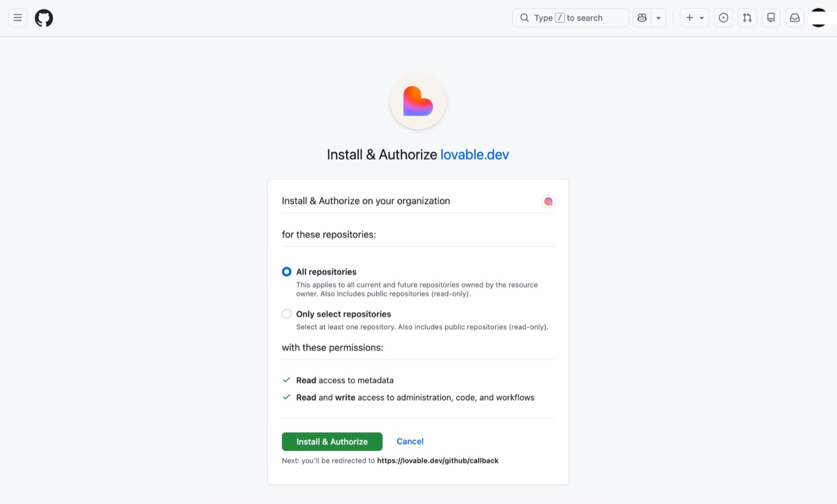Open the Repositories icon in header
Viewport: 837px width, 504px height.
[771, 18]
